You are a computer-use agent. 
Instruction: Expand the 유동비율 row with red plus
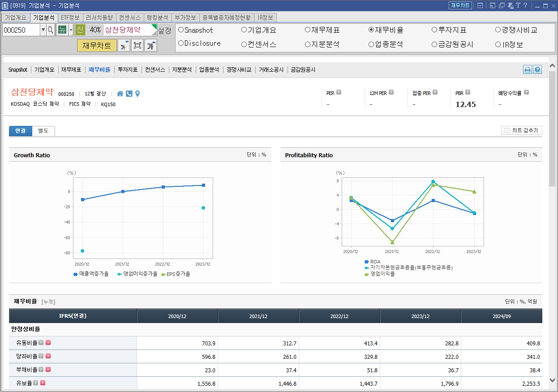pos(48,343)
